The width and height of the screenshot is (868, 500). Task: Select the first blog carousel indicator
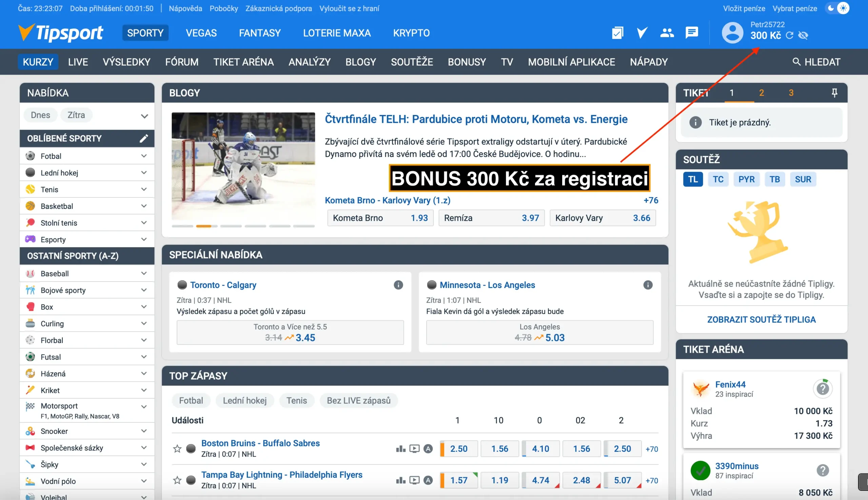pyautogui.click(x=182, y=226)
